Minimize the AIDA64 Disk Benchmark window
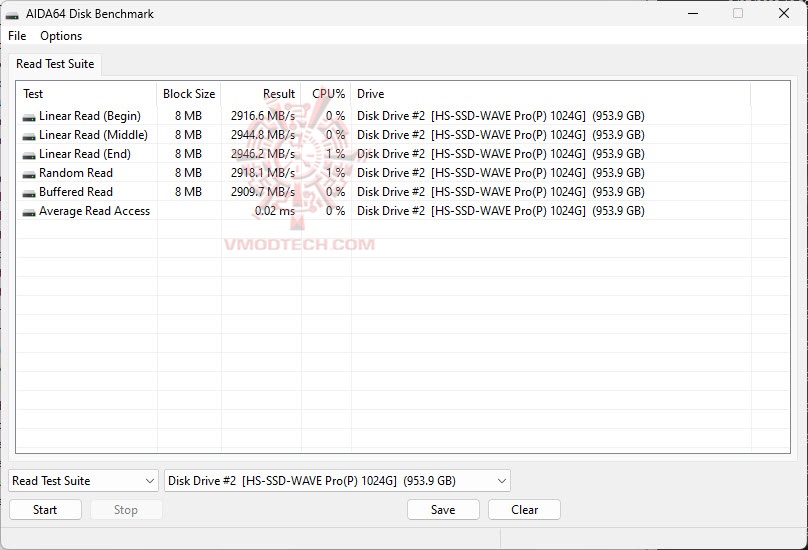The image size is (808, 550). pos(693,13)
